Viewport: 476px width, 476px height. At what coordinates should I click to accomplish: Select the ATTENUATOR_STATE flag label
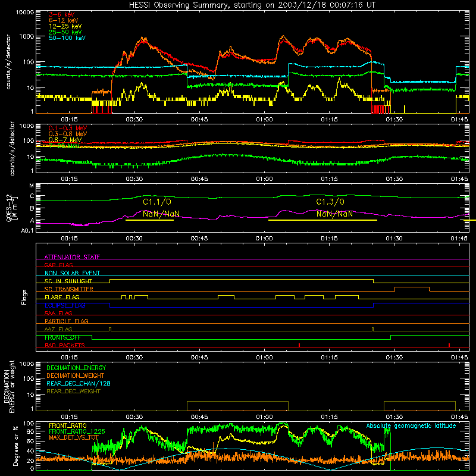pos(72,257)
